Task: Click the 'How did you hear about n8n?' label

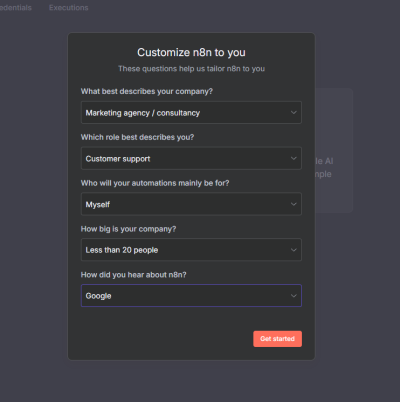Action: click(x=134, y=275)
